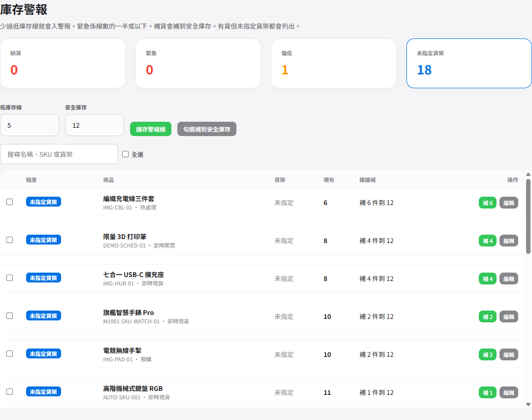Click SKU text AUTO-SKU-001 ・ 即時現貨
The height and width of the screenshot is (420, 532).
136,398
